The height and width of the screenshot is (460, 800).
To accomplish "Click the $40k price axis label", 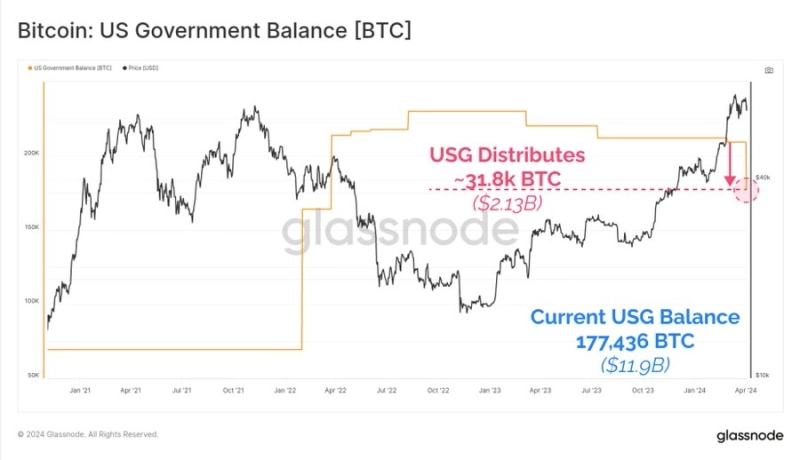I will pos(762,177).
